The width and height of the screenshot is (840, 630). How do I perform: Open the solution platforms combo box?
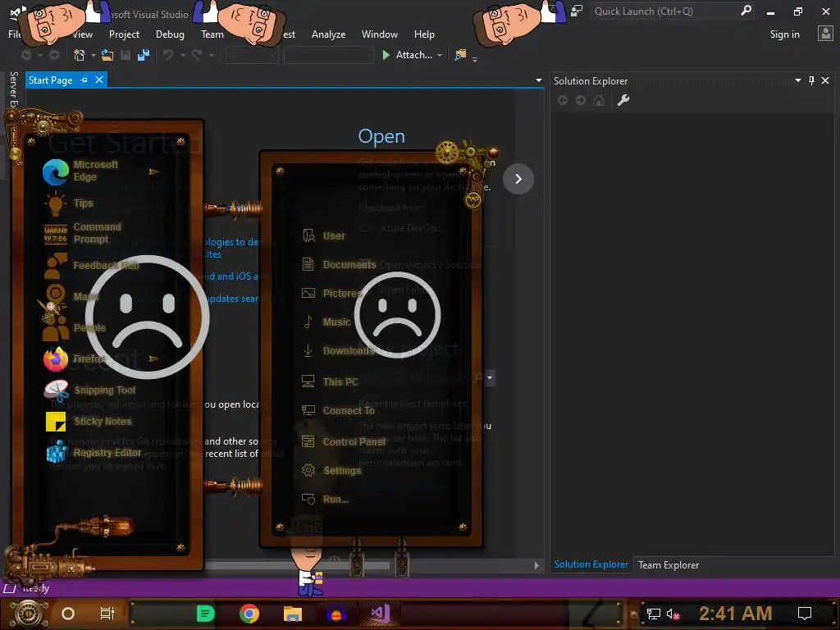coord(328,55)
